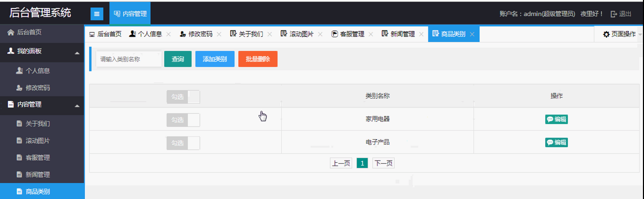Close the 关于我们 page tab
The height and width of the screenshot is (199, 644).
coord(270,34)
